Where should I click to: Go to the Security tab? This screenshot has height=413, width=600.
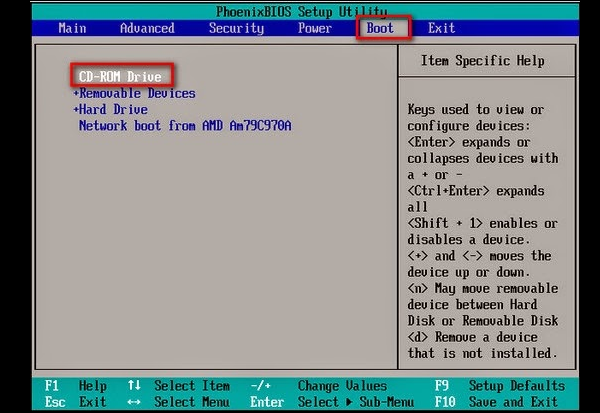(235, 28)
